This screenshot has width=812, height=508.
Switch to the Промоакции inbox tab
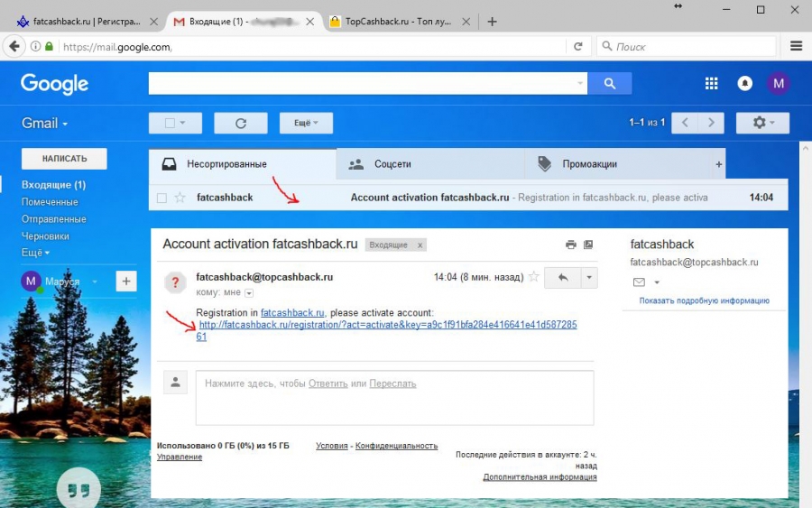click(618, 164)
